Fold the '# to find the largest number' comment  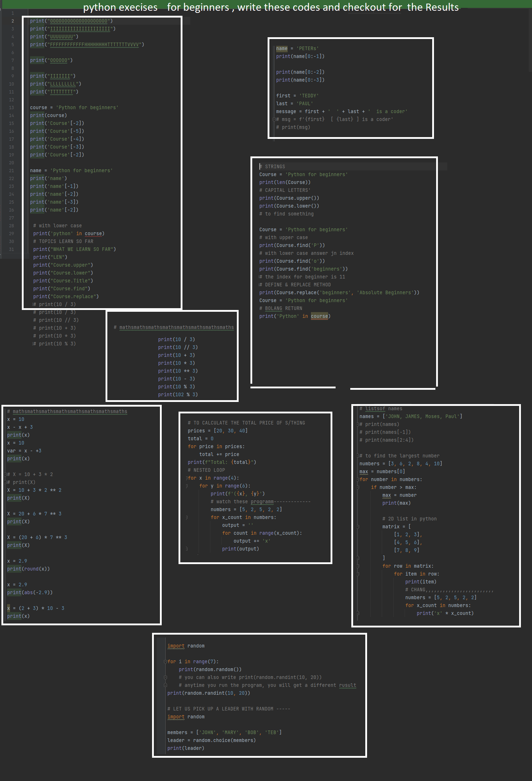[x=357, y=456]
